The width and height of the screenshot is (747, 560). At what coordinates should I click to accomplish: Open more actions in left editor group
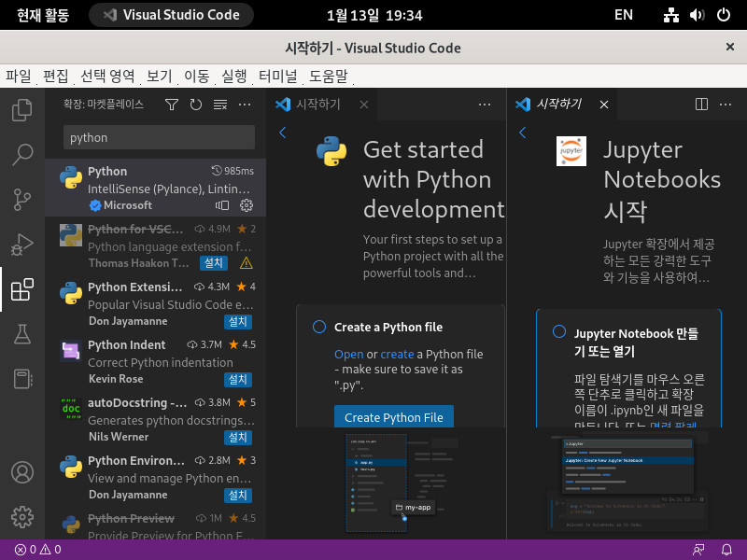485,105
